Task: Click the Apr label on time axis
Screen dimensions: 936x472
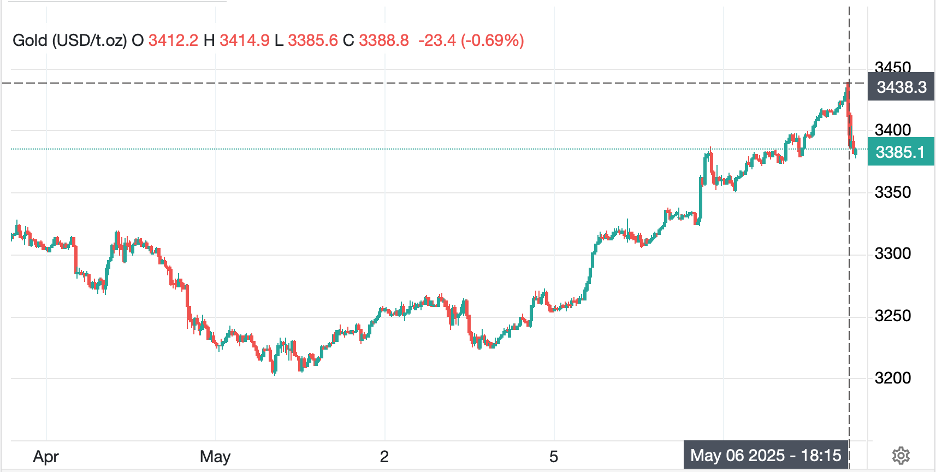Action: point(46,456)
